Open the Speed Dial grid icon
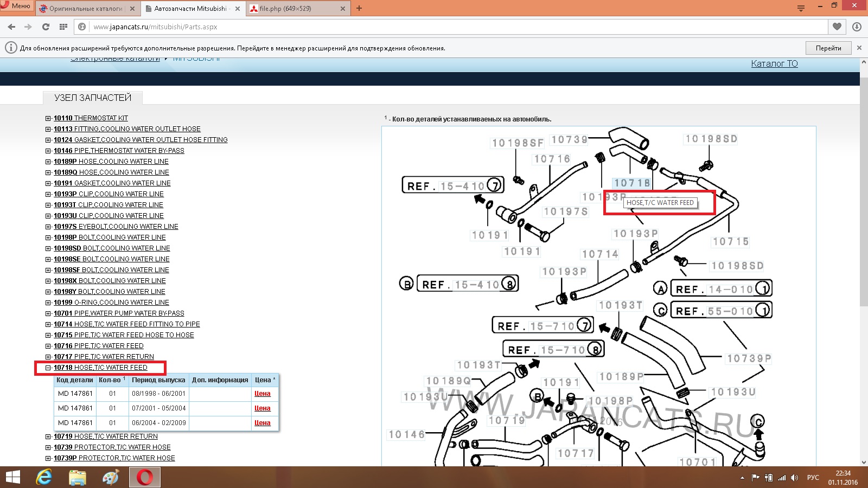Image resolution: width=868 pixels, height=488 pixels. 63,27
